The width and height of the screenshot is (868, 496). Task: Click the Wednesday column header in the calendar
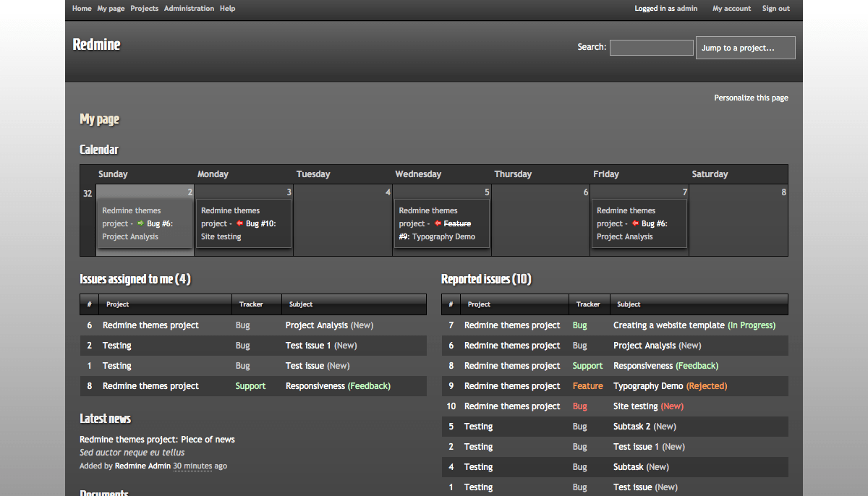pyautogui.click(x=418, y=174)
